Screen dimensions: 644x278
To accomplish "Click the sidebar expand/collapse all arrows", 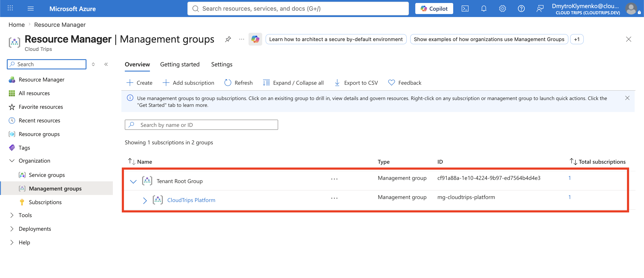I will (x=93, y=64).
